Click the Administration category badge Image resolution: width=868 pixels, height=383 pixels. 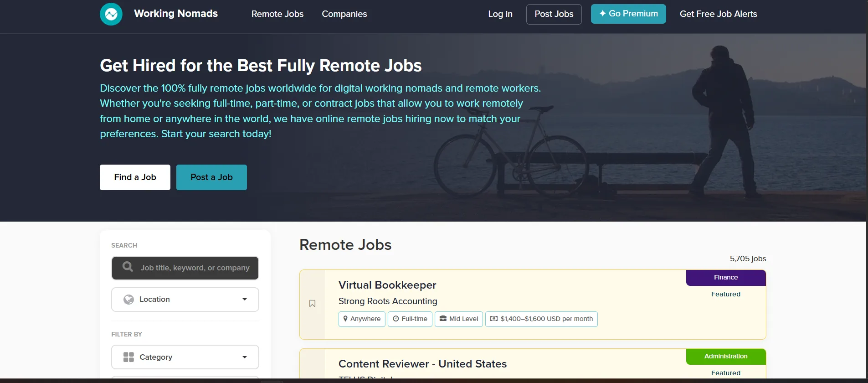726,357
